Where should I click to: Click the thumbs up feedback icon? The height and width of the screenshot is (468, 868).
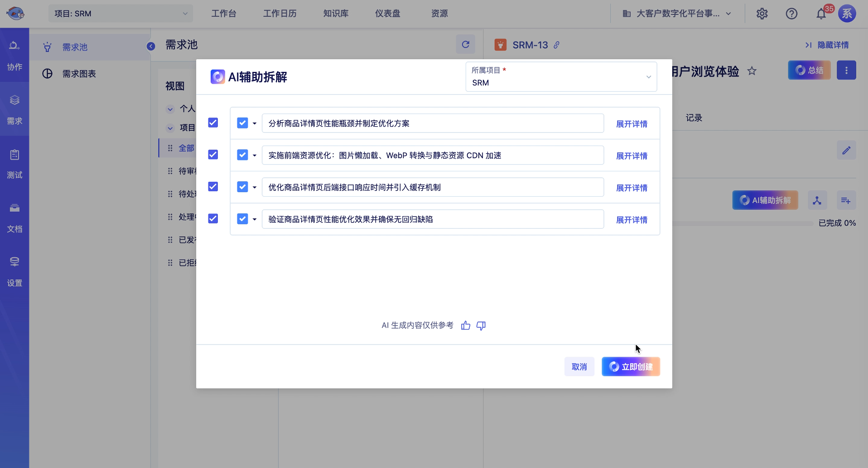click(x=466, y=326)
